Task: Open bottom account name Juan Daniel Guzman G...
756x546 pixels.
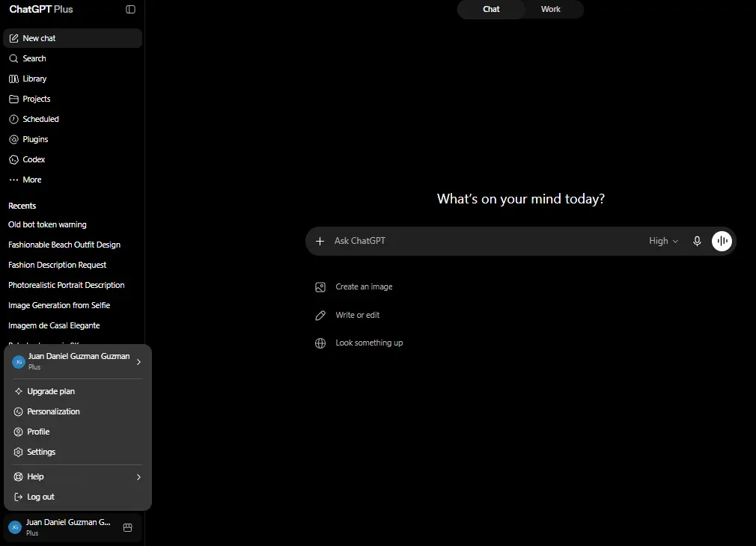Action: (x=68, y=522)
